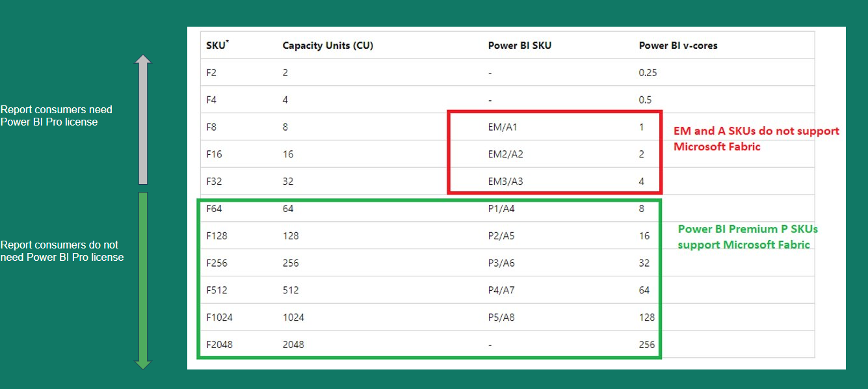Select the Capacity Units value "1024"
868x389 pixels.
pyautogui.click(x=293, y=317)
